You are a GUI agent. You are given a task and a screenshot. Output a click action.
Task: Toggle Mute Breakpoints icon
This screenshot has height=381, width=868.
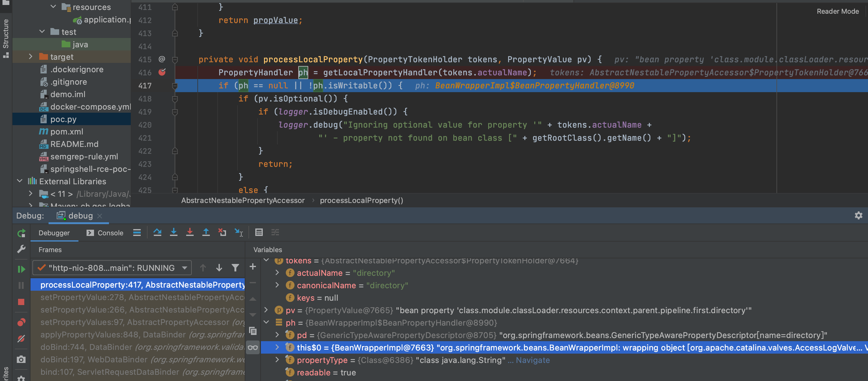pos(21,338)
